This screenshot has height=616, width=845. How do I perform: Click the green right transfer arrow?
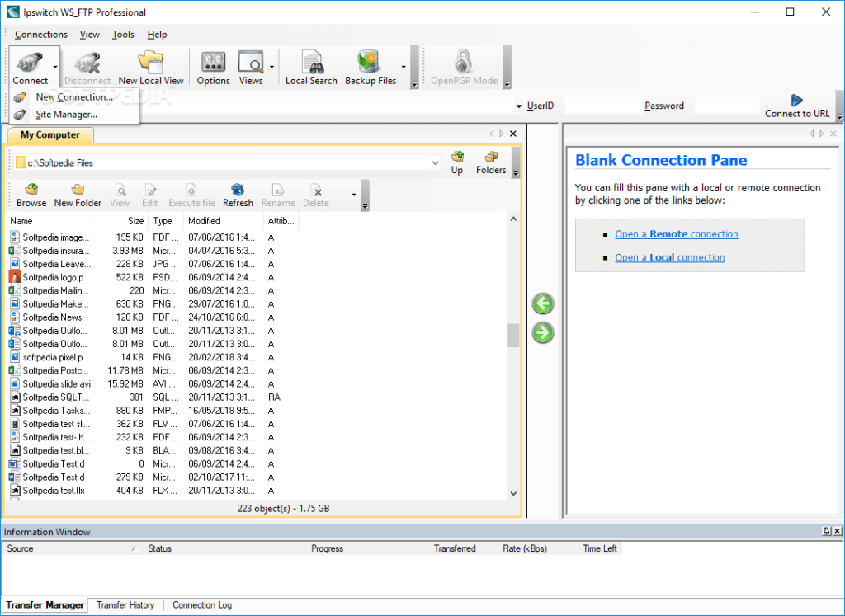click(x=543, y=333)
